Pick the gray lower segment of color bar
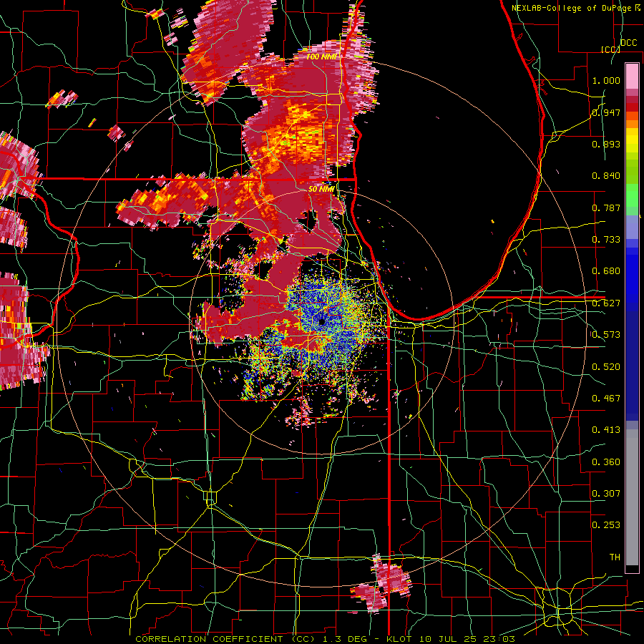Viewport: 644px width, 644px height. [x=632, y=497]
